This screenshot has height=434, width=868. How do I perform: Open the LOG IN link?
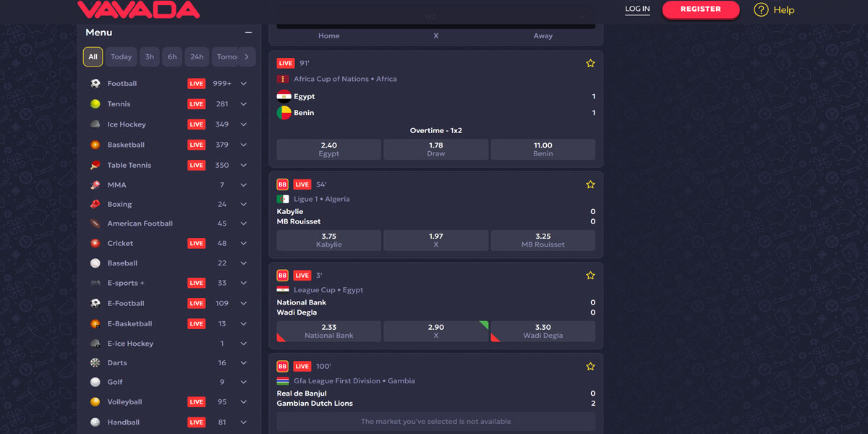[x=637, y=10]
